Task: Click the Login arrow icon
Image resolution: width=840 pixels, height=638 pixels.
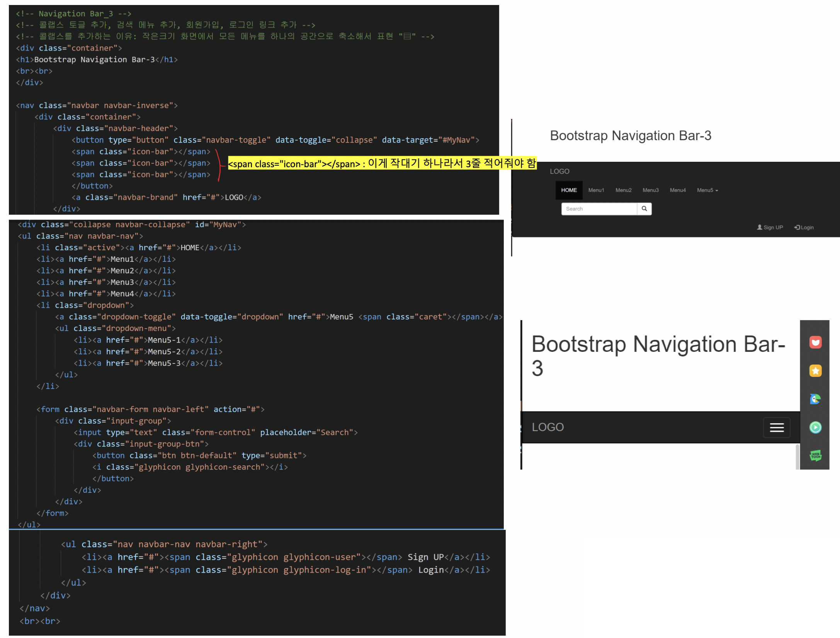Action: tap(797, 227)
